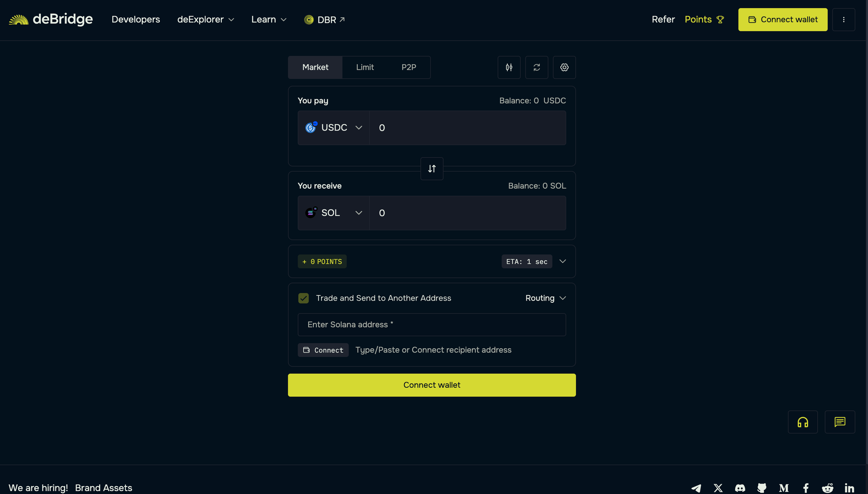868x494 pixels.
Task: Swap pay and receive tokens arrow button
Action: (432, 169)
